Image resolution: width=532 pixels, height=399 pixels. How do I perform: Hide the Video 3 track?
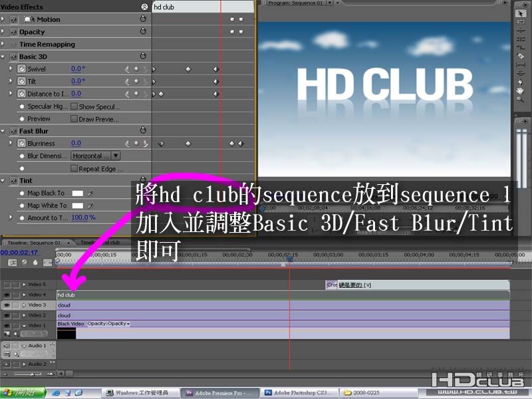point(7,305)
